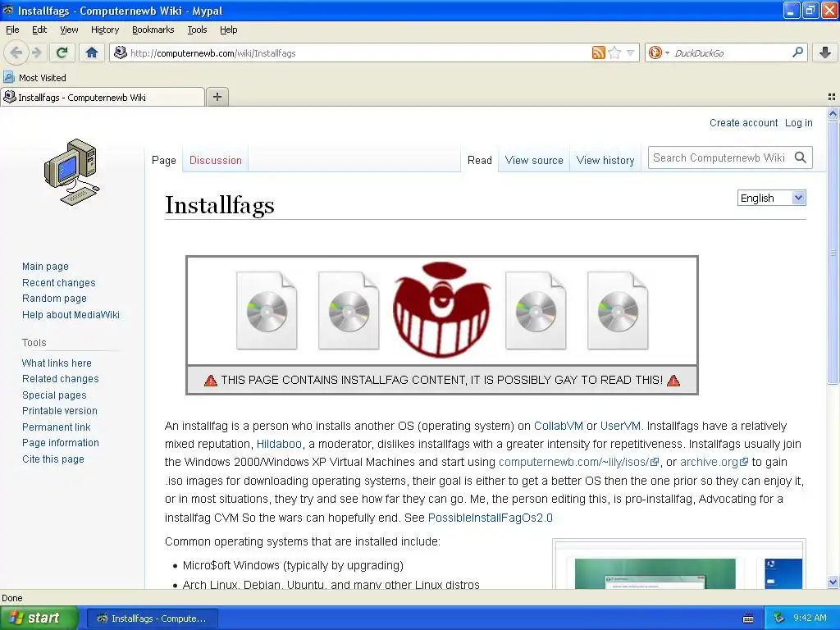Click the left warning triangle icon
840x630 pixels.
pos(211,381)
